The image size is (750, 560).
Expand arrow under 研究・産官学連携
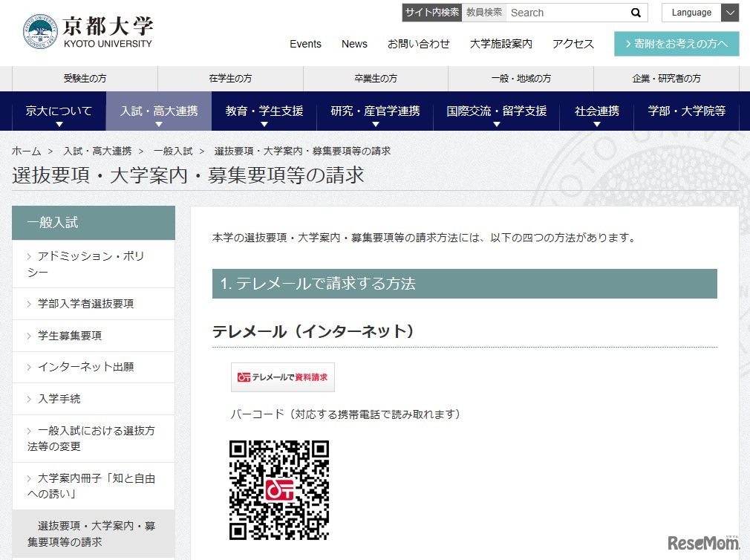(376, 124)
